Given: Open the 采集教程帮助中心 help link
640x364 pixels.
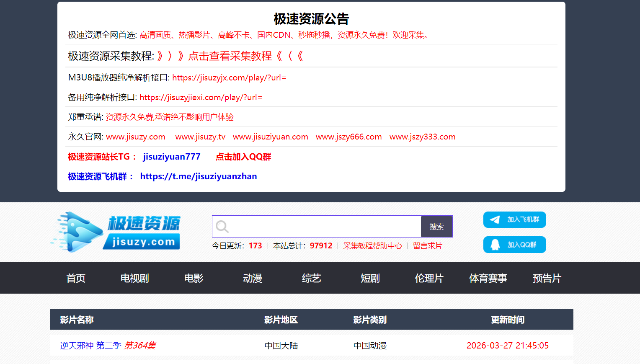Looking at the screenshot, I should click(x=372, y=246).
